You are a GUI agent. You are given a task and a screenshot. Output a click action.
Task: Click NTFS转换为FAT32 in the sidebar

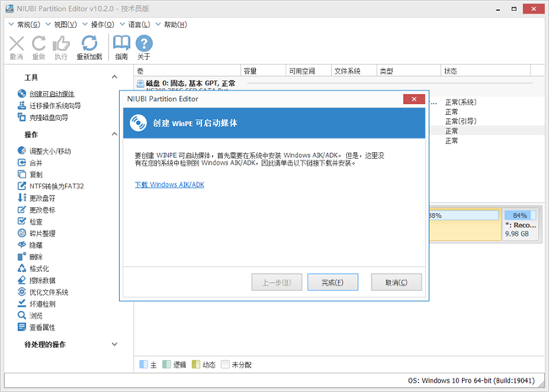pyautogui.click(x=54, y=186)
